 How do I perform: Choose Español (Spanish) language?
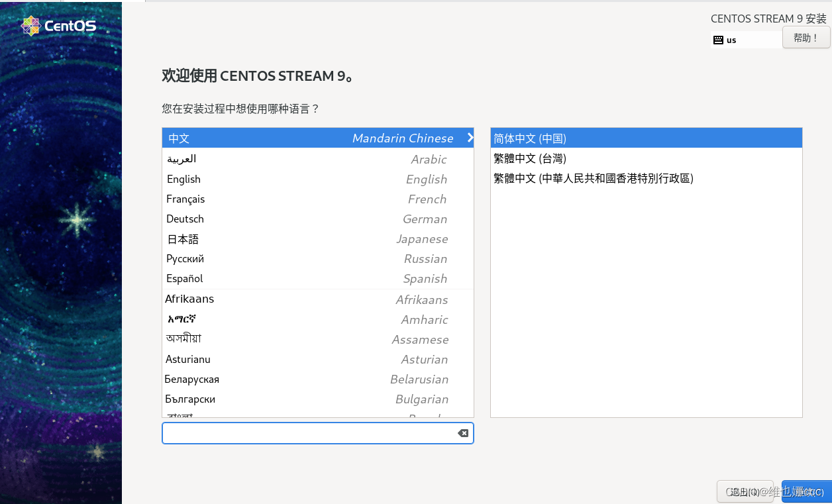click(x=265, y=278)
